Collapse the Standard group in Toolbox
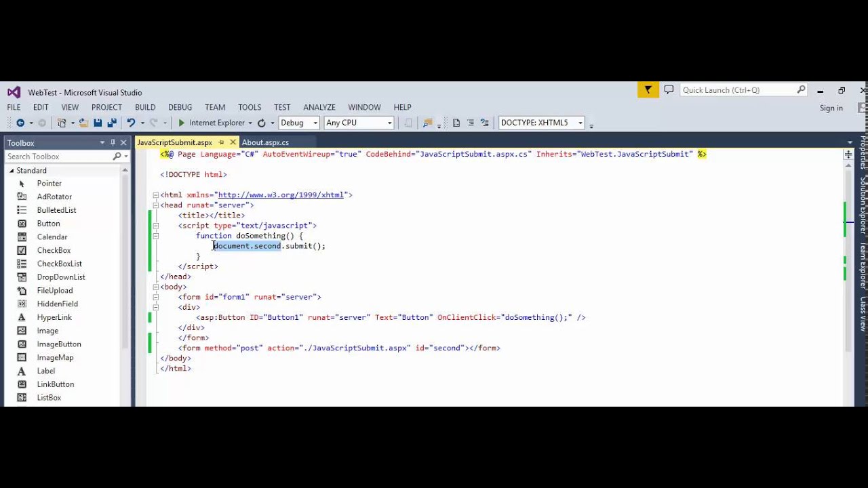 (x=12, y=171)
